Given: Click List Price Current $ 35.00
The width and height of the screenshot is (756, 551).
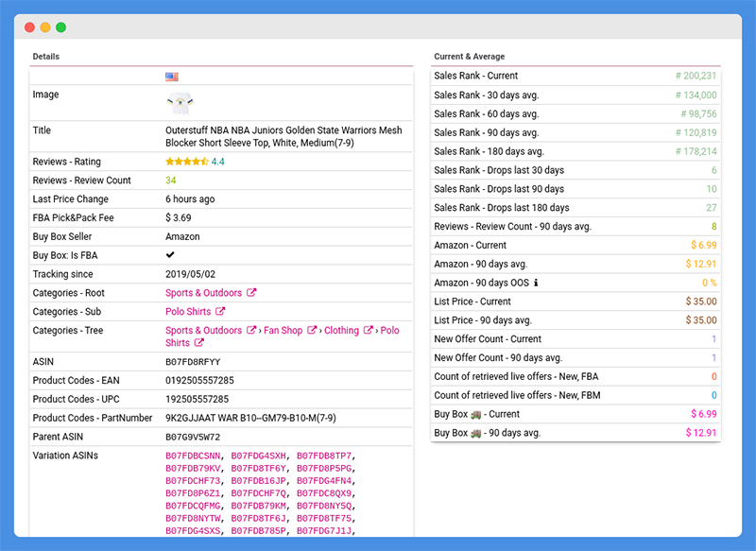Looking at the screenshot, I should (701, 301).
